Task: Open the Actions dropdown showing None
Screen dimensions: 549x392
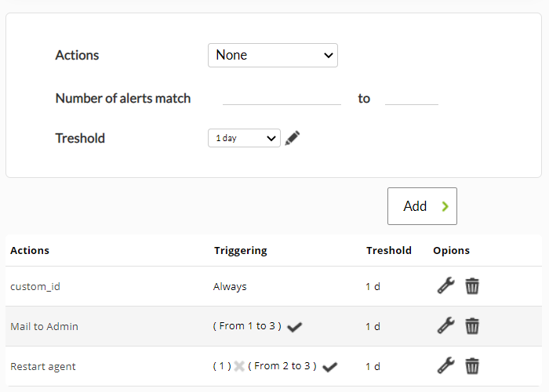Action: click(273, 56)
